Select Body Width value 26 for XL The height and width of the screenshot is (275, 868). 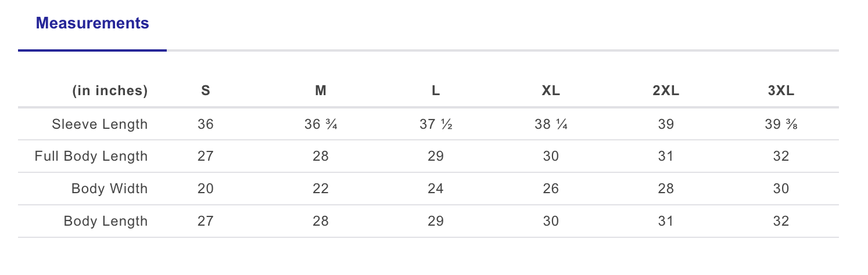(x=551, y=189)
